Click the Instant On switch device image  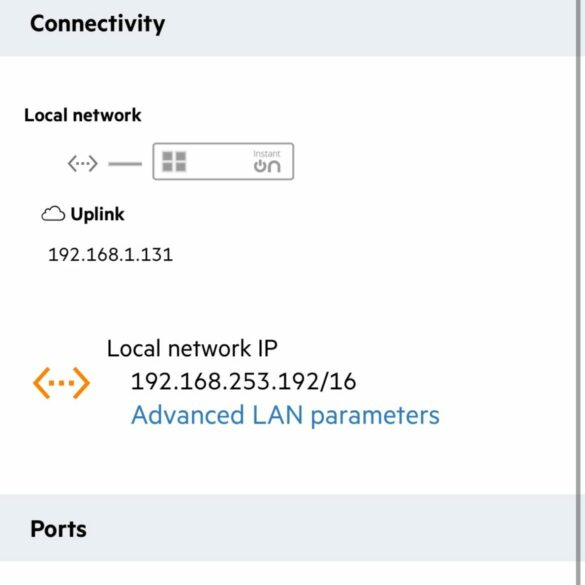[x=223, y=162]
